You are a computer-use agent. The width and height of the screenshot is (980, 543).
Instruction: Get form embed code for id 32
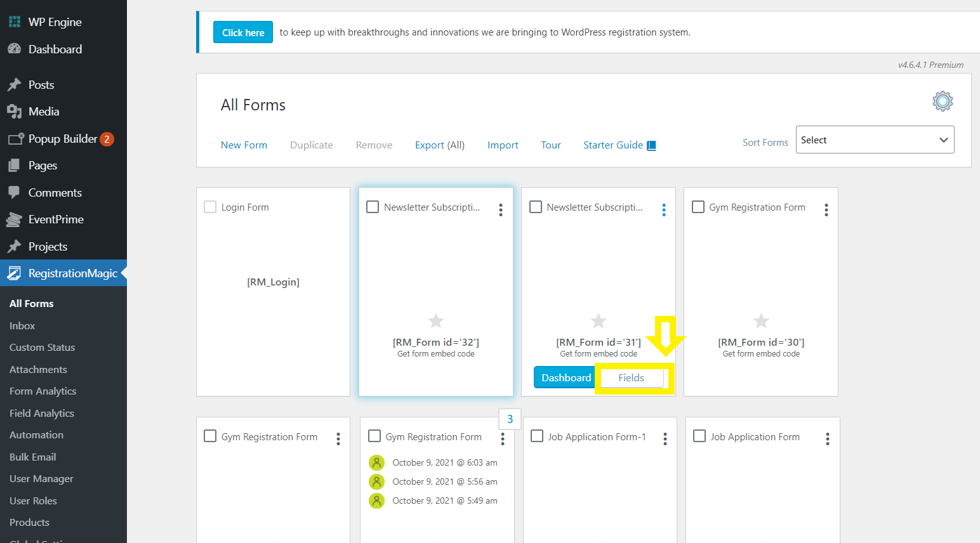(436, 354)
